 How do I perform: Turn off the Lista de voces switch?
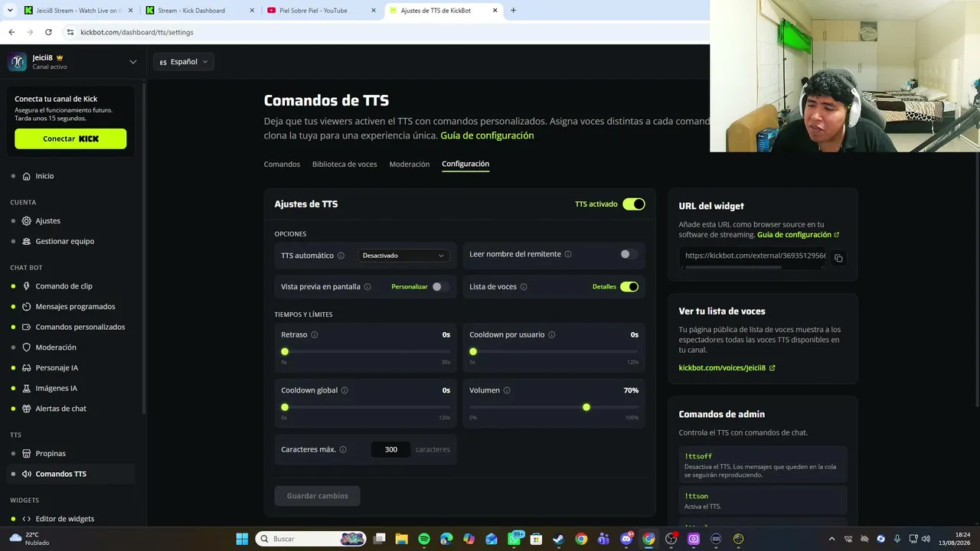[x=629, y=287]
